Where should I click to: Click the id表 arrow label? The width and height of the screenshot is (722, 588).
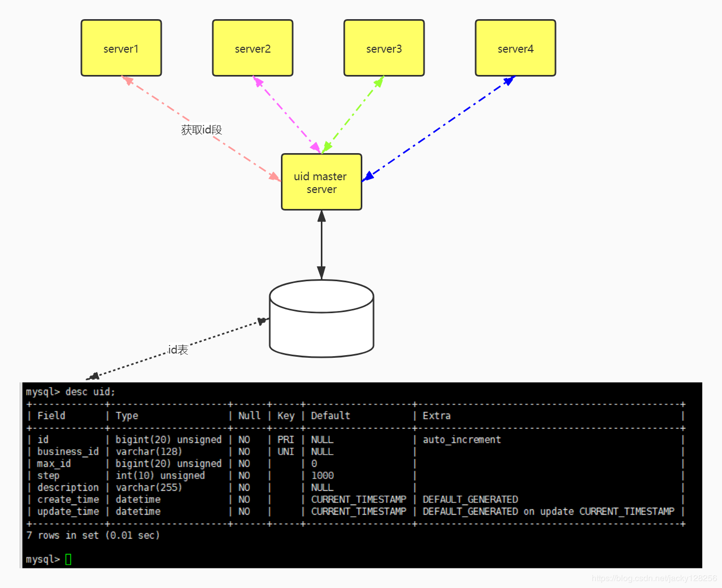[x=178, y=349]
